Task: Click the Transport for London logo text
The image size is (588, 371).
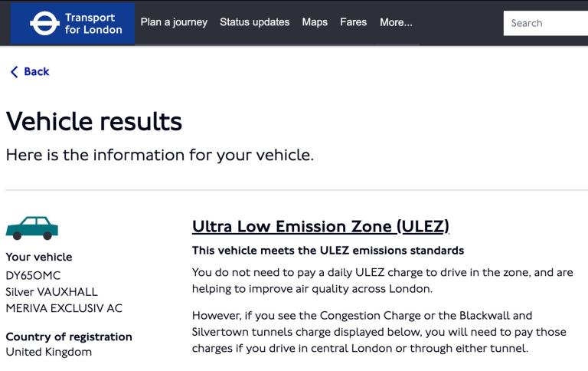Action: [93, 23]
